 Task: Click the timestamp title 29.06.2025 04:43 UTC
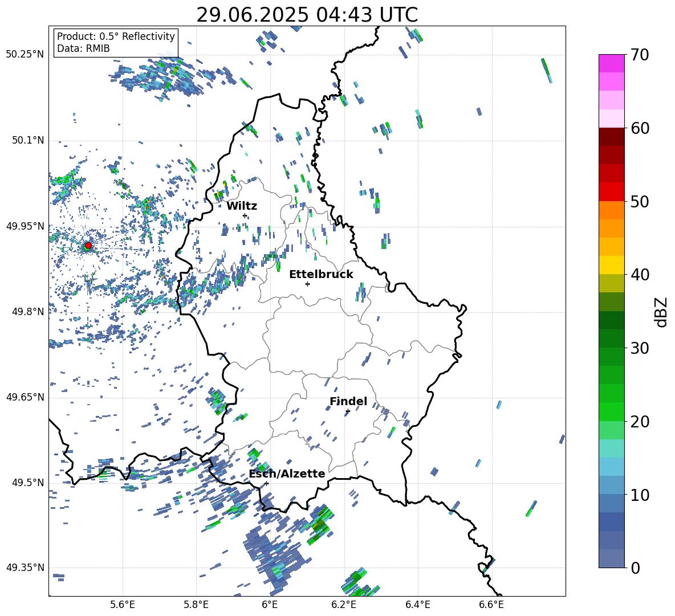coord(307,15)
